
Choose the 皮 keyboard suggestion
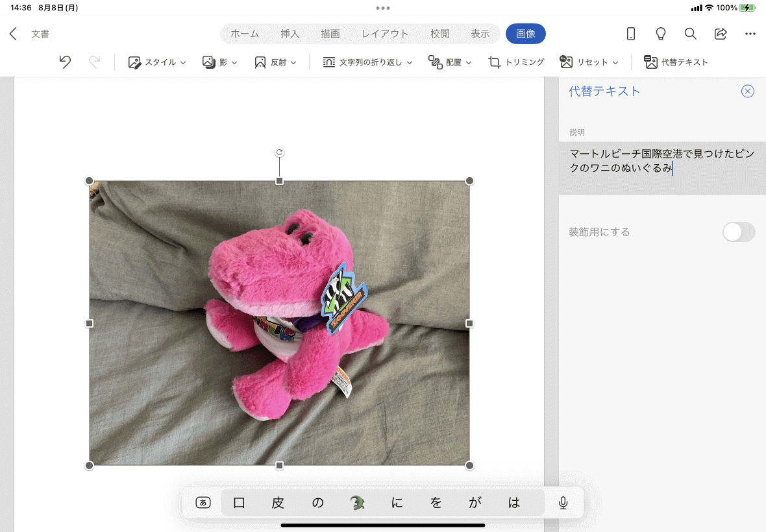tap(278, 503)
